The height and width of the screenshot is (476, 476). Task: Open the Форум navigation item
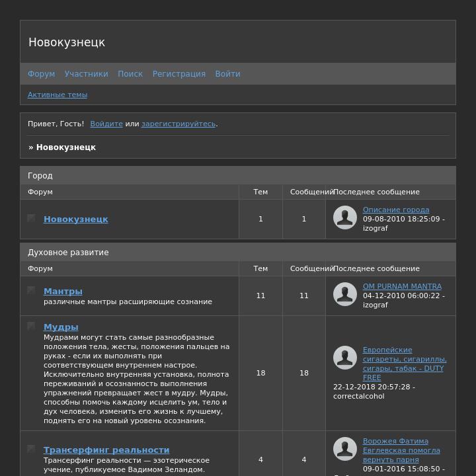click(x=41, y=74)
